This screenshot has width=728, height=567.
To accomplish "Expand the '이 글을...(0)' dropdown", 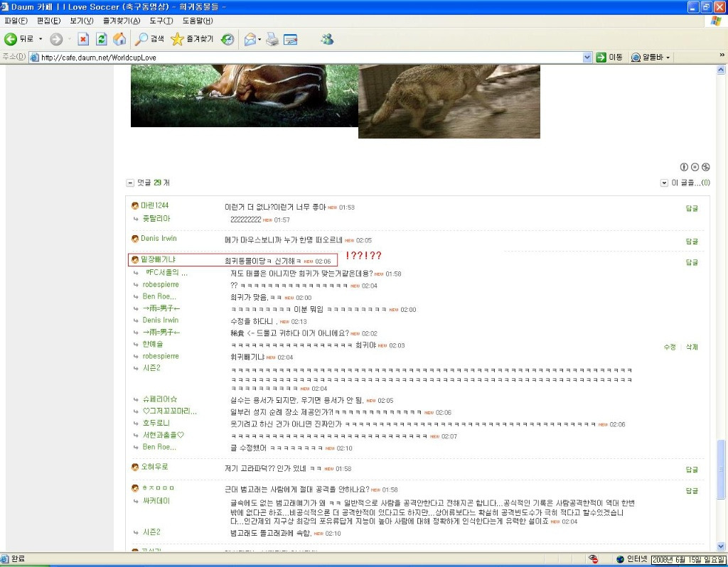I will pos(665,183).
